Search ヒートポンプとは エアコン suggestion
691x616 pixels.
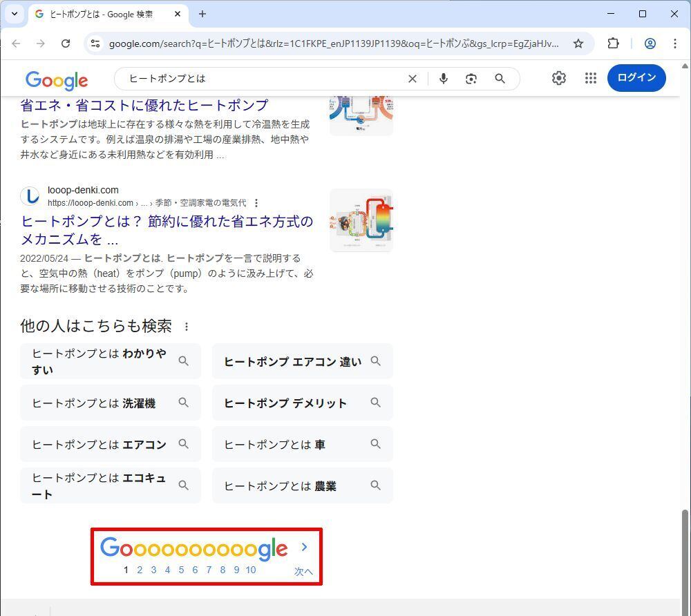[x=111, y=444]
